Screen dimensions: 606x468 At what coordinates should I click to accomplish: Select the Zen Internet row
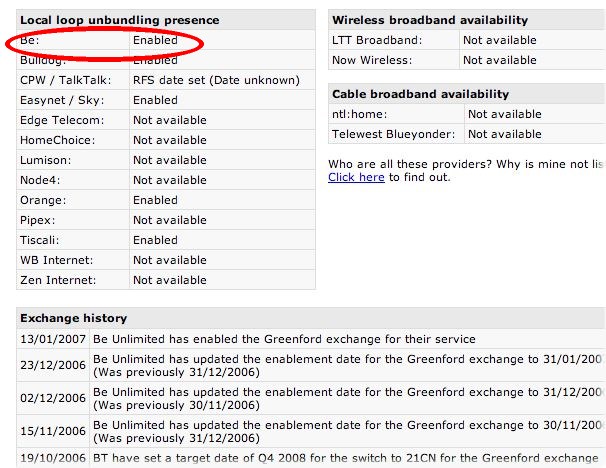pos(166,280)
